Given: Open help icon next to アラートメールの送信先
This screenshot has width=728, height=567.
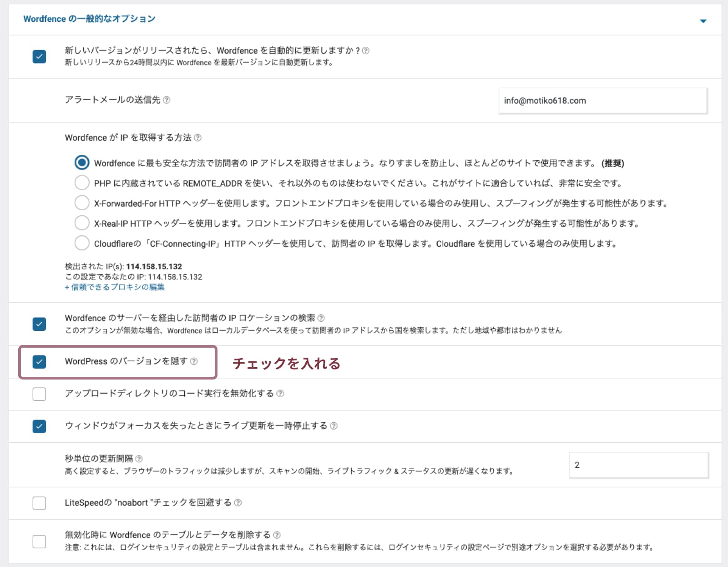Looking at the screenshot, I should tap(167, 100).
